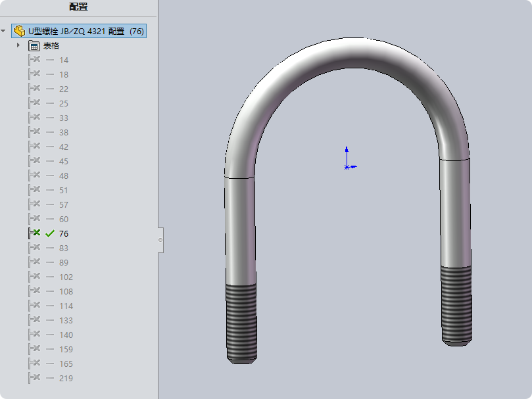Select configuration 140
This screenshot has width=532, height=399.
click(x=66, y=335)
